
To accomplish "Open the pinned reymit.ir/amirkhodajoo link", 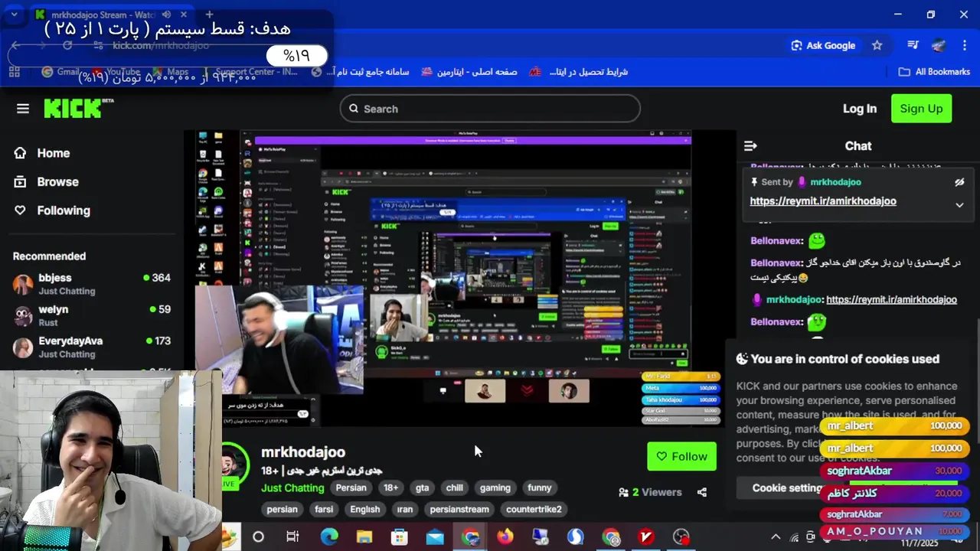I will coord(823,201).
